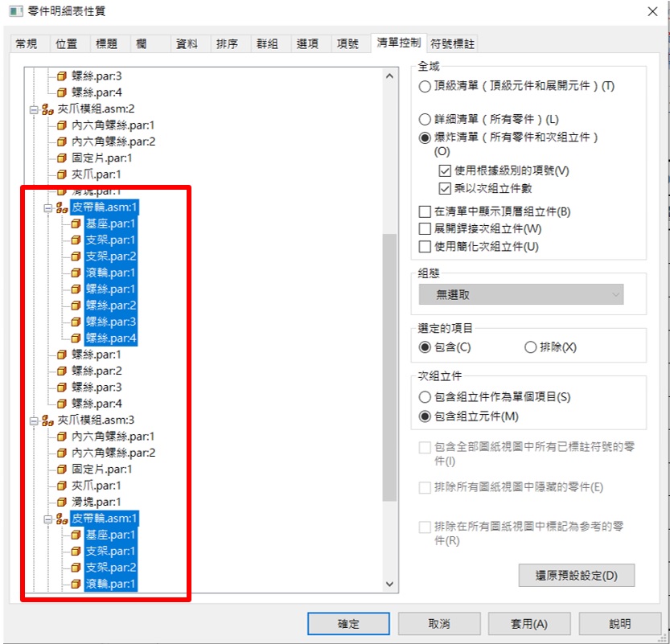Click 還原預設設定(D) button
670x644 pixels.
pos(577,575)
